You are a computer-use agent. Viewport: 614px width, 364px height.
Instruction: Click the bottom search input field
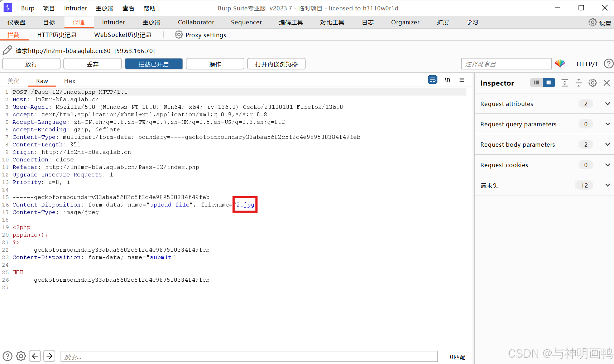coord(249,356)
